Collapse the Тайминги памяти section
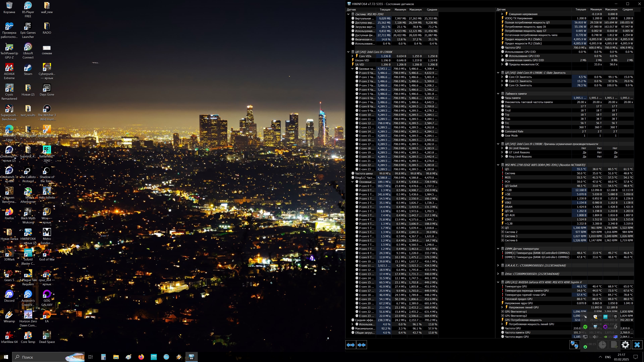Screen dimensions: 644x362 click(x=498, y=94)
